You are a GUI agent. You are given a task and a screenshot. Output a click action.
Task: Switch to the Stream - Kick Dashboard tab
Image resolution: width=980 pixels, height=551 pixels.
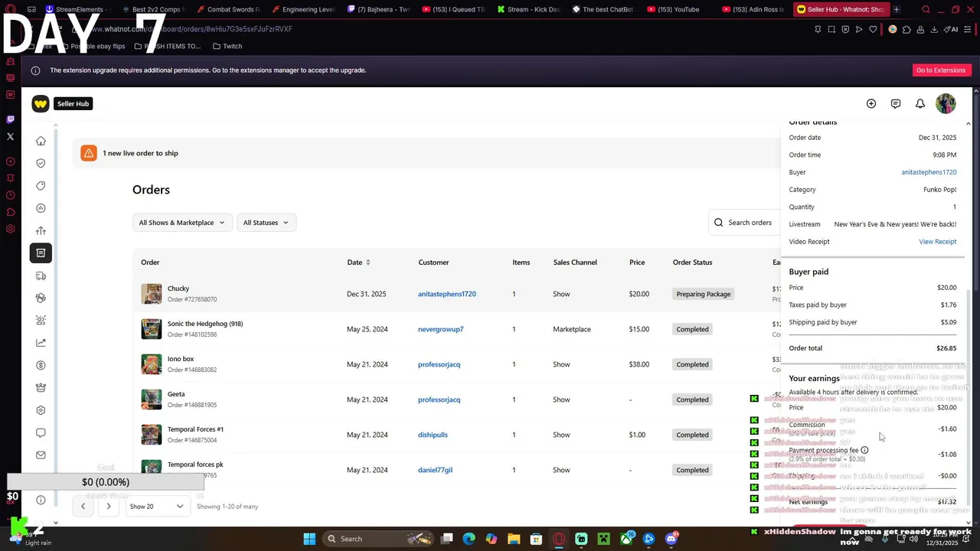(528, 9)
